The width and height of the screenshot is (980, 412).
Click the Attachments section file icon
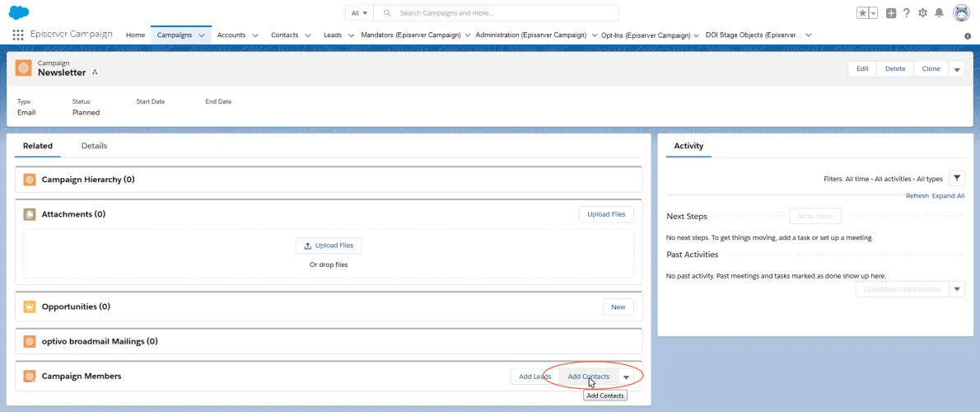pyautogui.click(x=29, y=214)
